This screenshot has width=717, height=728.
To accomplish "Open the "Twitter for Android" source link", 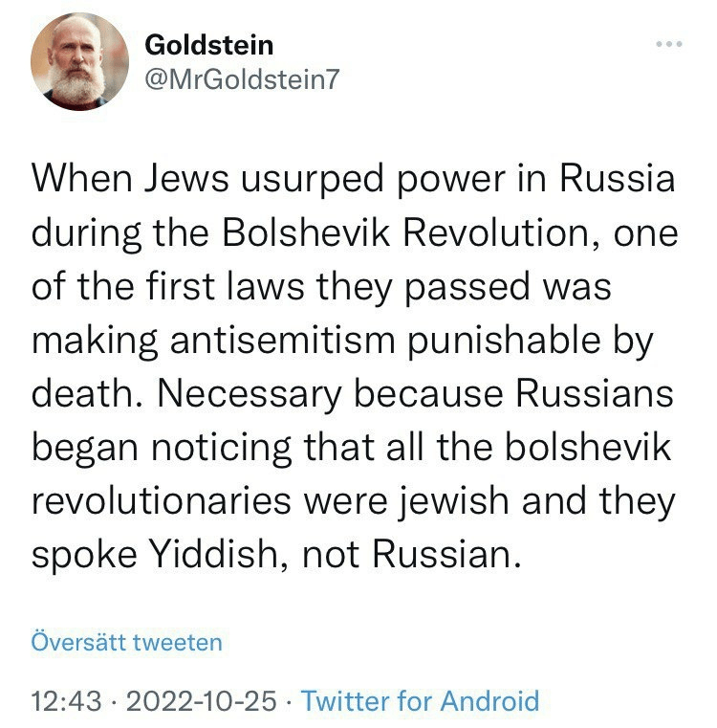I will (x=420, y=701).
